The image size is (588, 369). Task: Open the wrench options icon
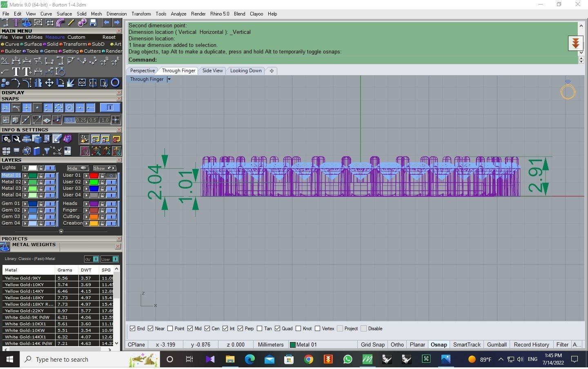[16, 139]
